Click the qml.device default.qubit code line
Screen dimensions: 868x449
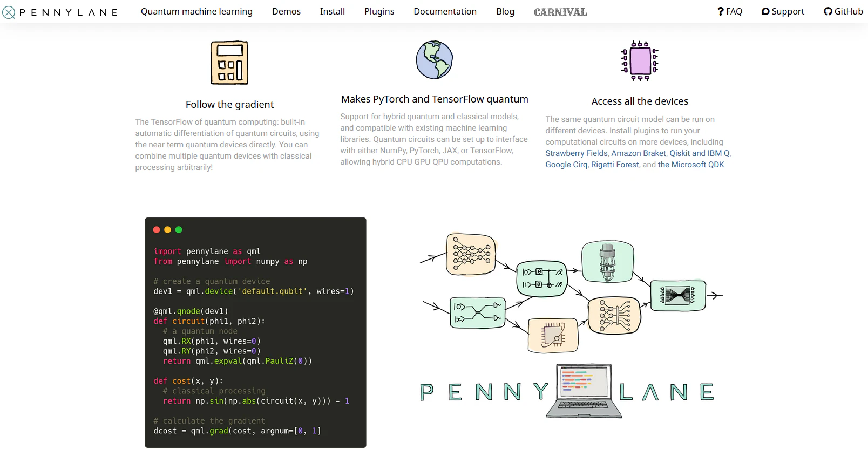(254, 291)
